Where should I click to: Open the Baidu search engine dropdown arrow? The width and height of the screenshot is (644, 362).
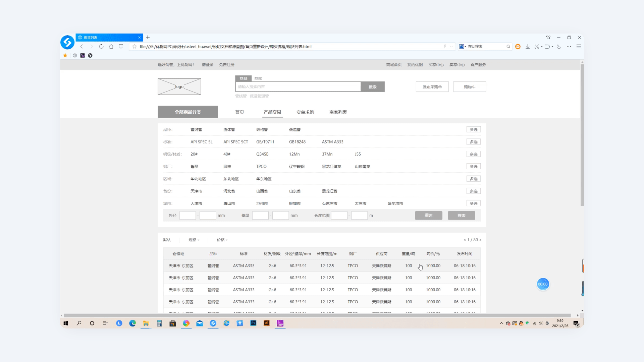[x=465, y=47]
